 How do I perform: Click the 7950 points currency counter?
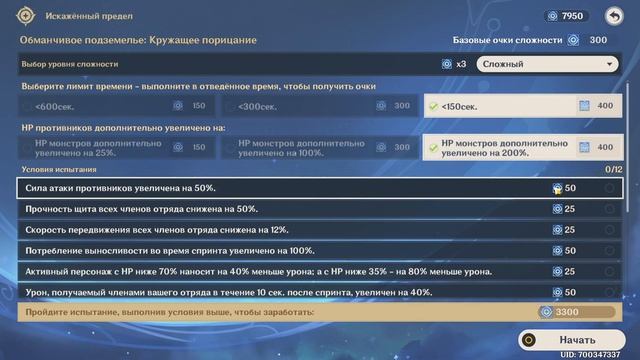coord(567,16)
